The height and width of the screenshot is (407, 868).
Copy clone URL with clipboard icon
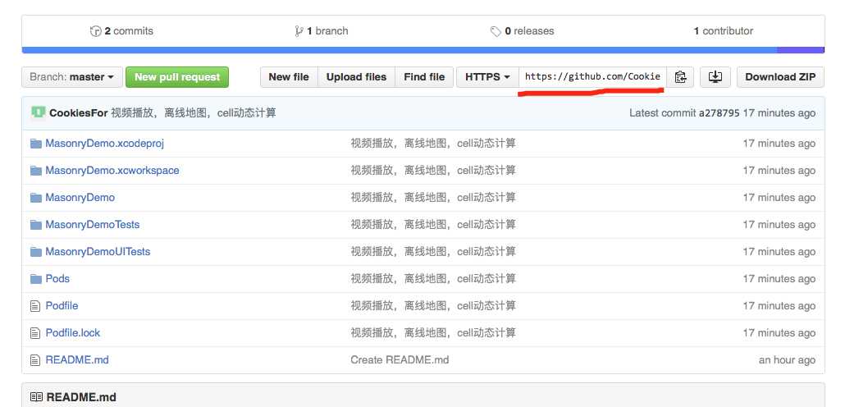[x=680, y=77]
